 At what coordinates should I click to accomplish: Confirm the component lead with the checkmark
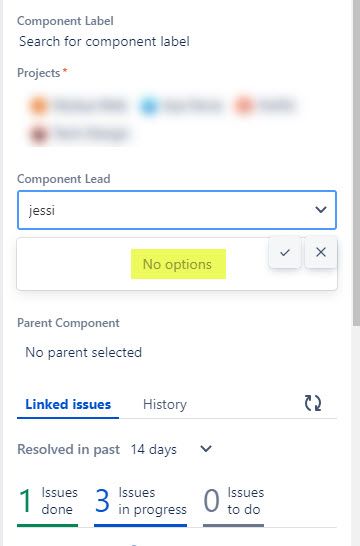[285, 252]
